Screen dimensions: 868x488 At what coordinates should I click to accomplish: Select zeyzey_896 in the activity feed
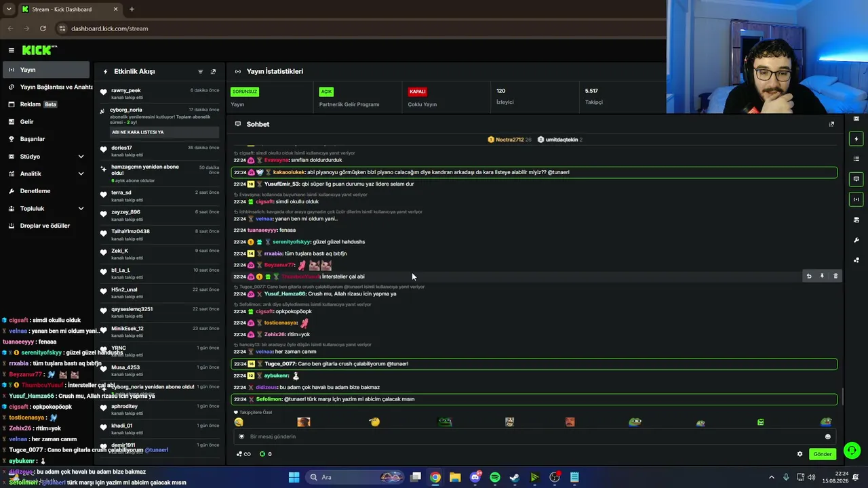pyautogui.click(x=159, y=215)
